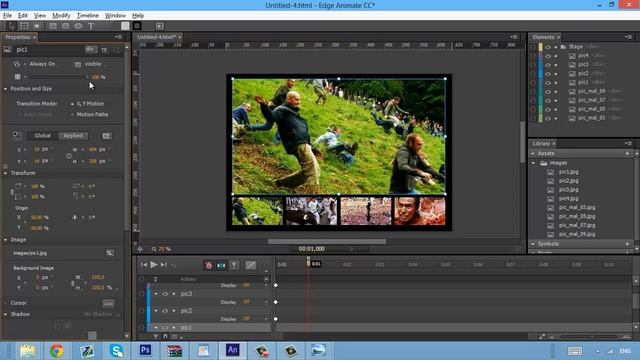Add a new symbol with plus icon

click(627, 244)
